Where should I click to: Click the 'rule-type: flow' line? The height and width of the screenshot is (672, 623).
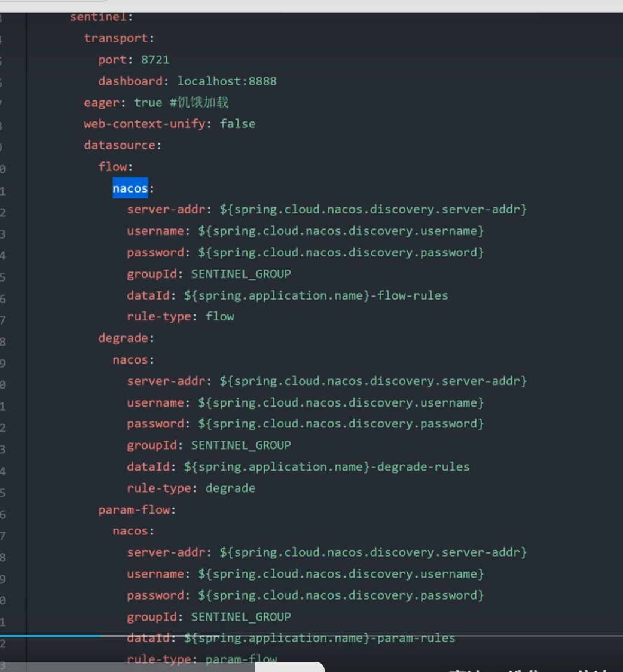click(181, 317)
